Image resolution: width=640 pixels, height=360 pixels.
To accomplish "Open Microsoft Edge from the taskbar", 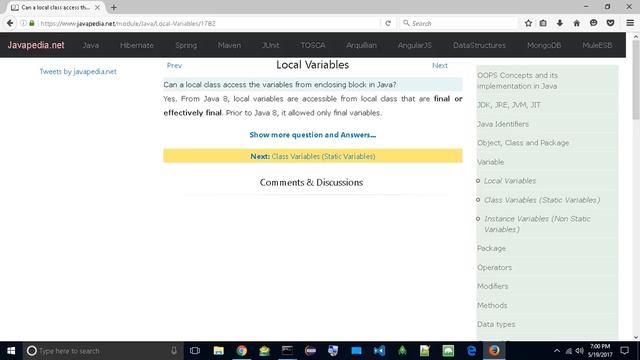I will [471, 351].
